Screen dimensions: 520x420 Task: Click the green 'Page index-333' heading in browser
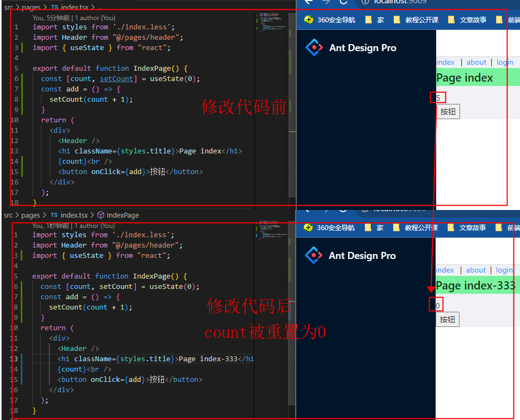click(x=475, y=286)
